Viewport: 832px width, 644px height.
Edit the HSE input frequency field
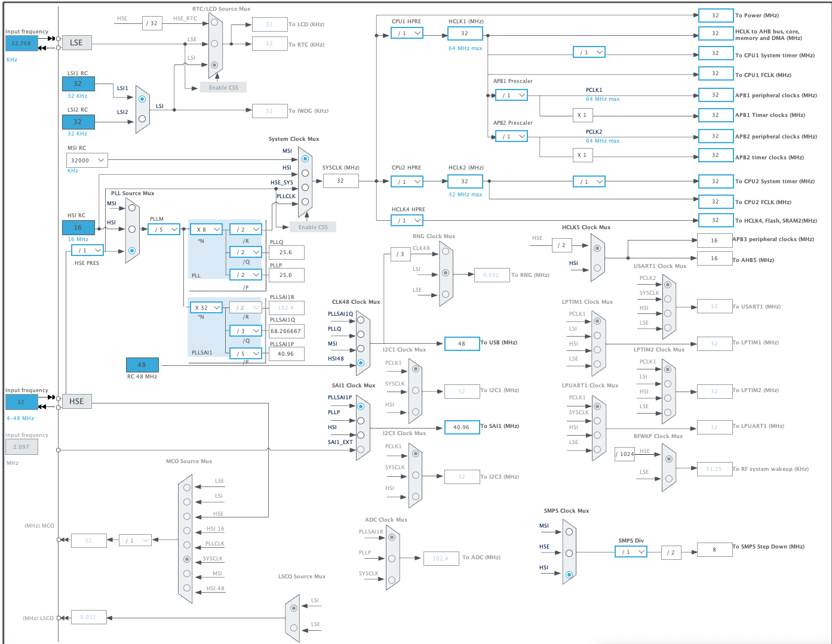point(22,402)
